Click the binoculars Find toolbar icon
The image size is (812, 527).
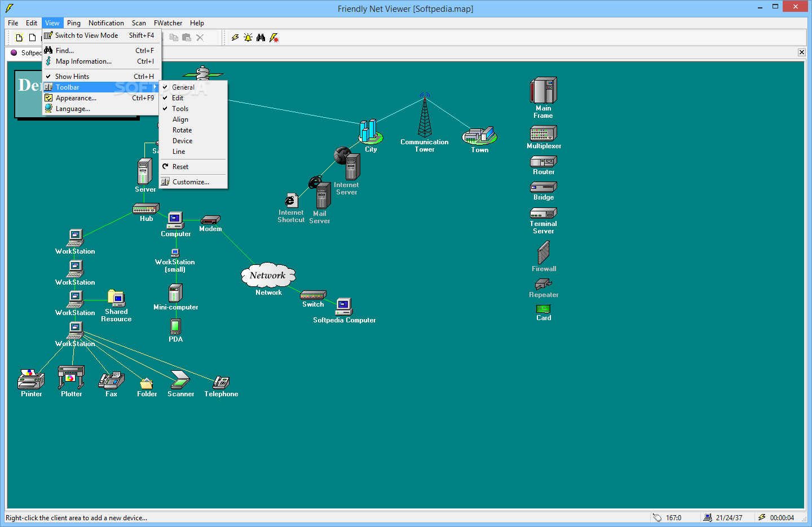point(261,38)
